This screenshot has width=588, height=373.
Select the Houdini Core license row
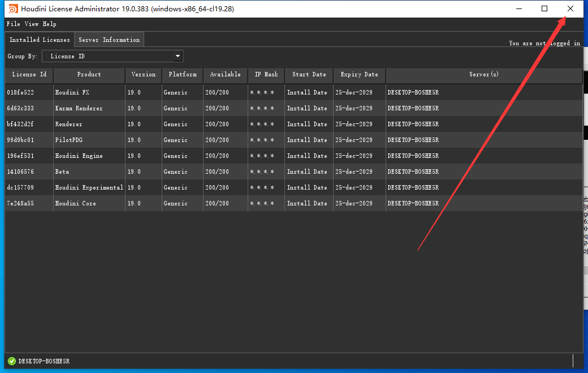pos(75,203)
